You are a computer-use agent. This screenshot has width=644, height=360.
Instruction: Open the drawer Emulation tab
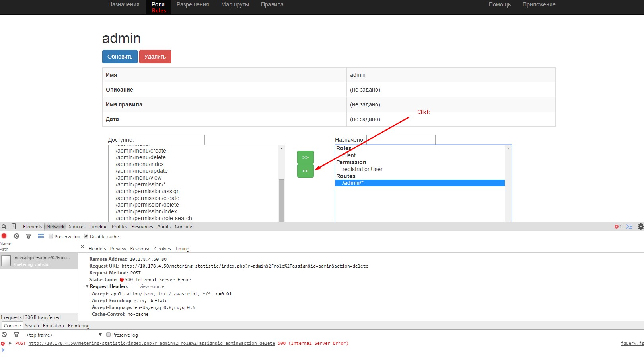coord(53,326)
